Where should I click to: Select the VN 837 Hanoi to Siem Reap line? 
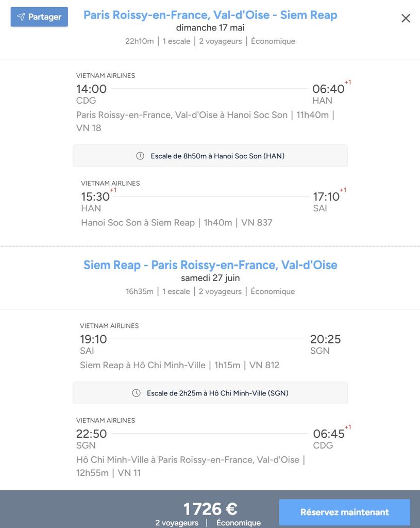(x=177, y=223)
